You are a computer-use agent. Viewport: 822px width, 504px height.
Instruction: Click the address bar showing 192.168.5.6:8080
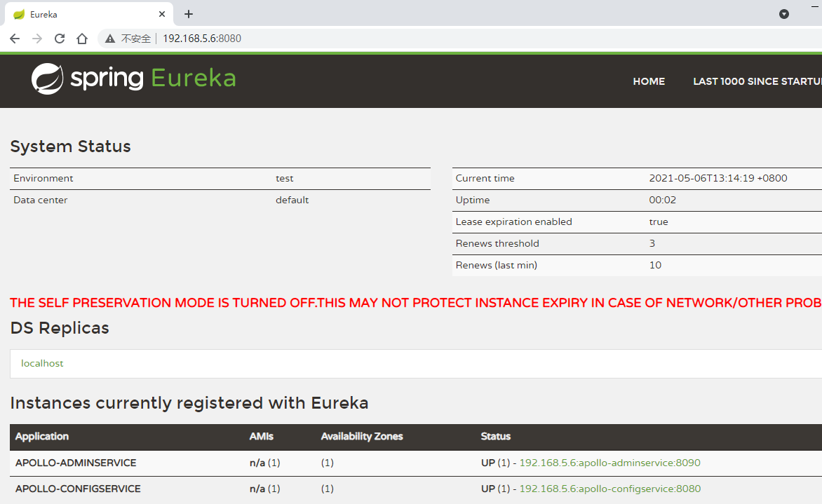pos(421,39)
